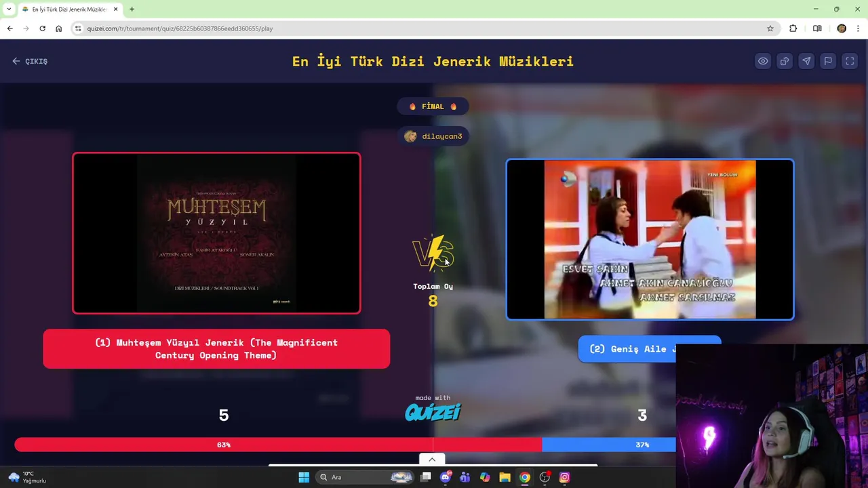The image size is (868, 488).
Task: Open File Explorer from the taskbar
Action: 505,477
